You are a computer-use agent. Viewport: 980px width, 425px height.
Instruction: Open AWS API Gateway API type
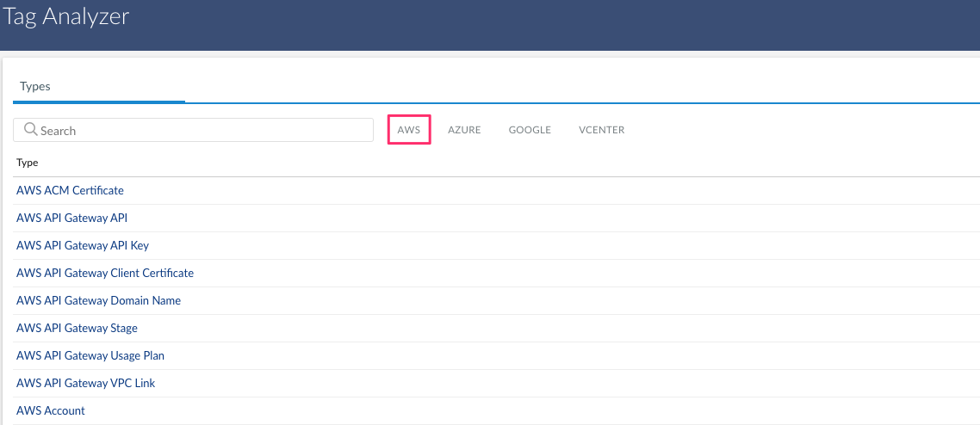(x=71, y=218)
